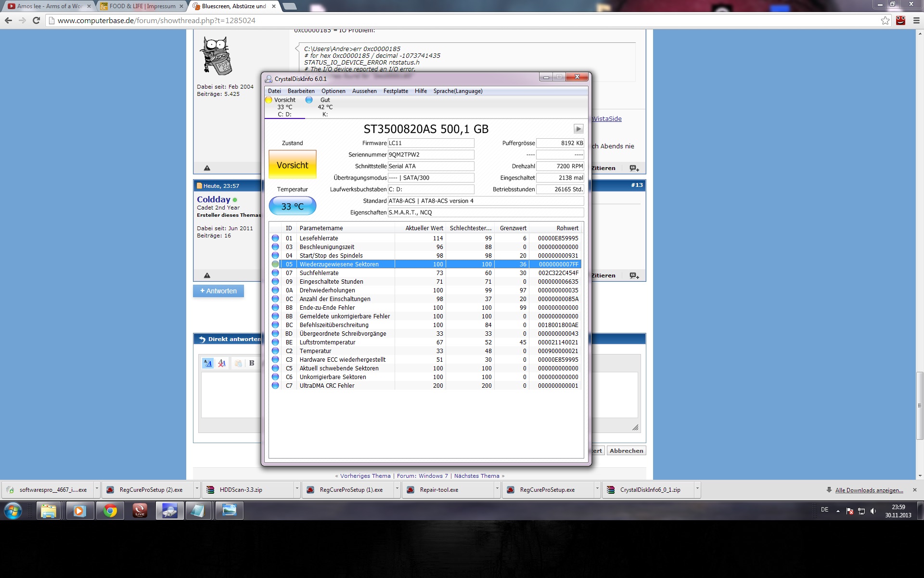Click the blue 33 °C temperature box

coord(292,206)
